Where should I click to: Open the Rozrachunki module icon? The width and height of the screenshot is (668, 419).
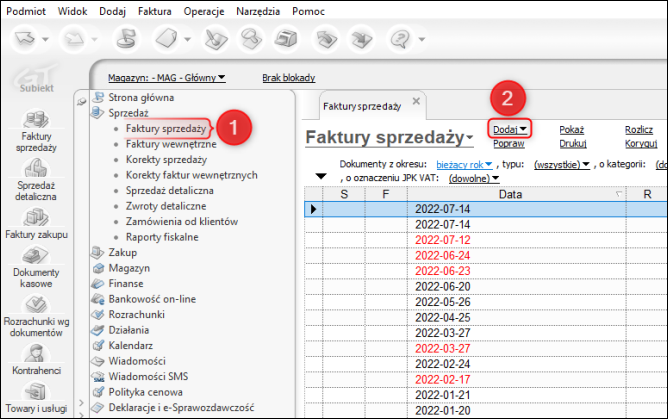pyautogui.click(x=98, y=315)
